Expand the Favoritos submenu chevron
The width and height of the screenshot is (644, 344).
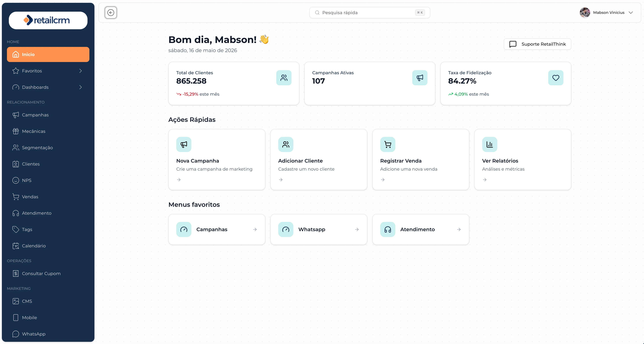81,71
